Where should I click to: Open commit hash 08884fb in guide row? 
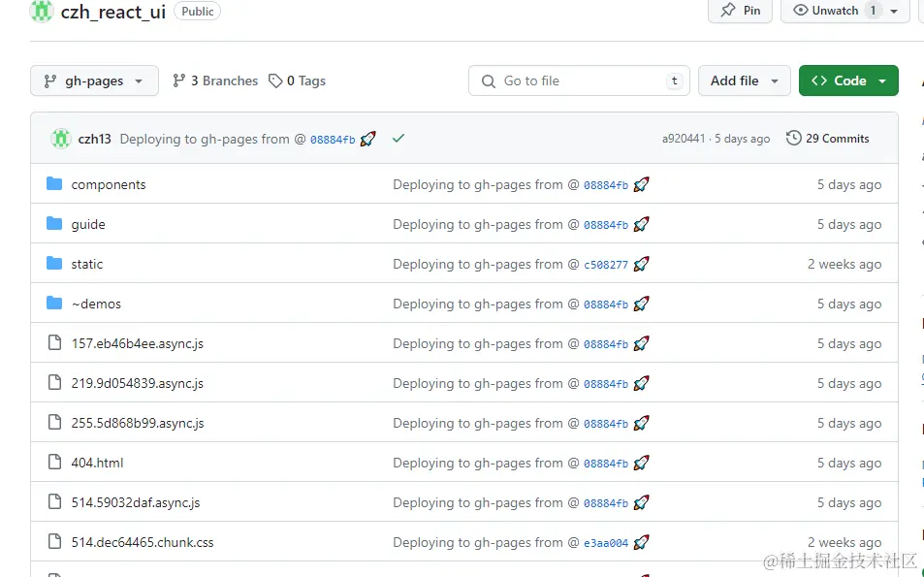pyautogui.click(x=606, y=225)
